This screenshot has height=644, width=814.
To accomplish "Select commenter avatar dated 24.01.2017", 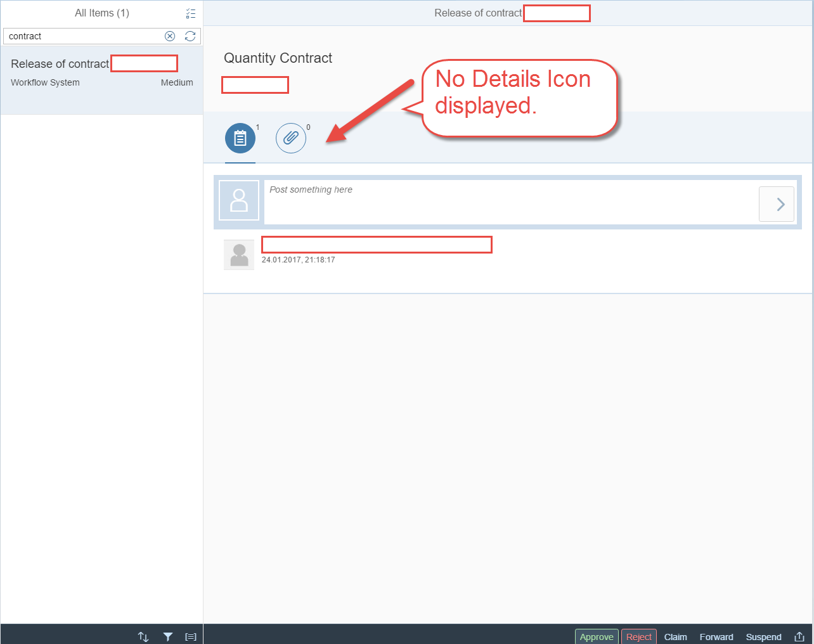I will pos(239,255).
